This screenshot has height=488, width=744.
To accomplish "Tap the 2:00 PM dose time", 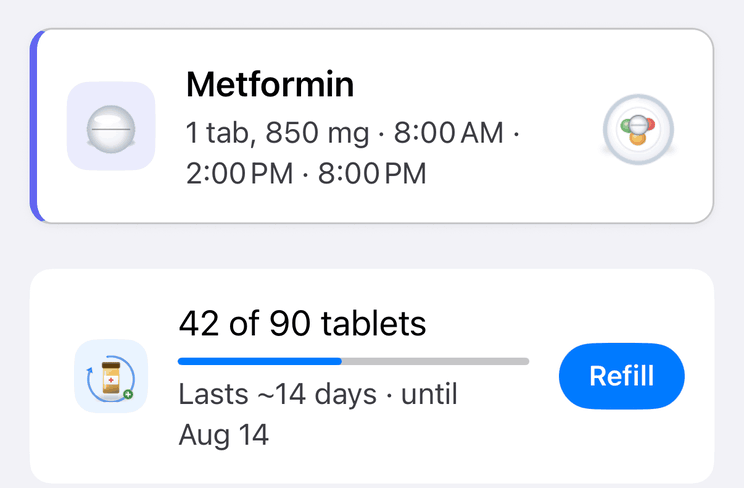I will 240,173.
